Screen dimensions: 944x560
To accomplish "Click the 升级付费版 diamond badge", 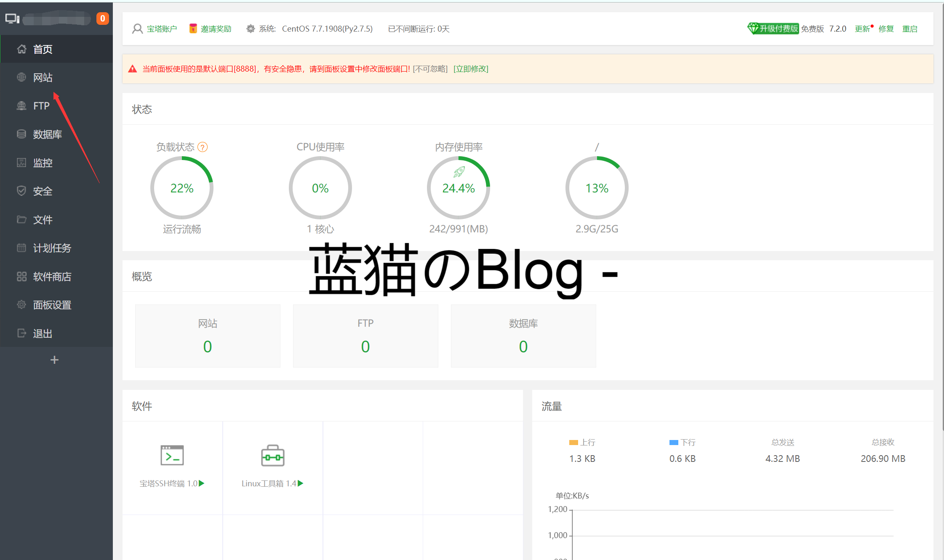I will (x=773, y=29).
